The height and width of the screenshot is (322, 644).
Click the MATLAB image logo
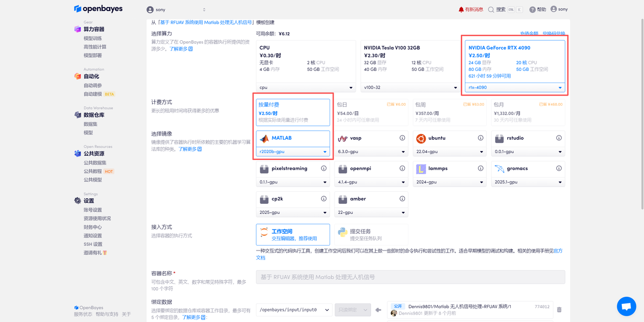pyautogui.click(x=264, y=138)
